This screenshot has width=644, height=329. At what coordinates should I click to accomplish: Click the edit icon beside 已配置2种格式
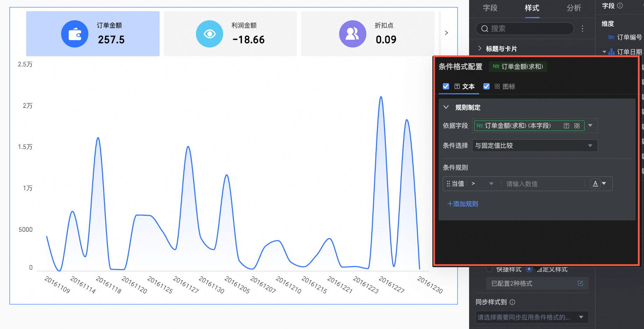580,283
